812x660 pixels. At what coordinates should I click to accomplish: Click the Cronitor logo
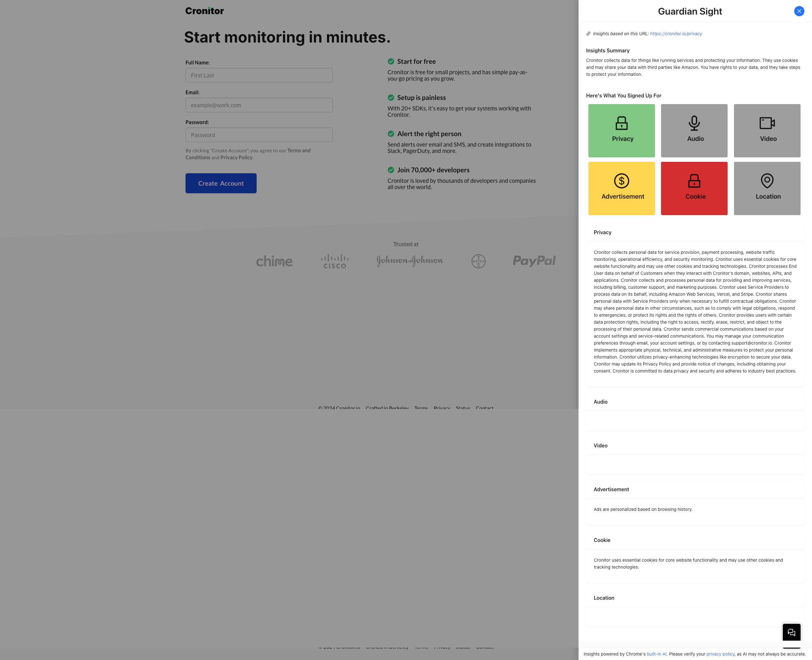[204, 11]
